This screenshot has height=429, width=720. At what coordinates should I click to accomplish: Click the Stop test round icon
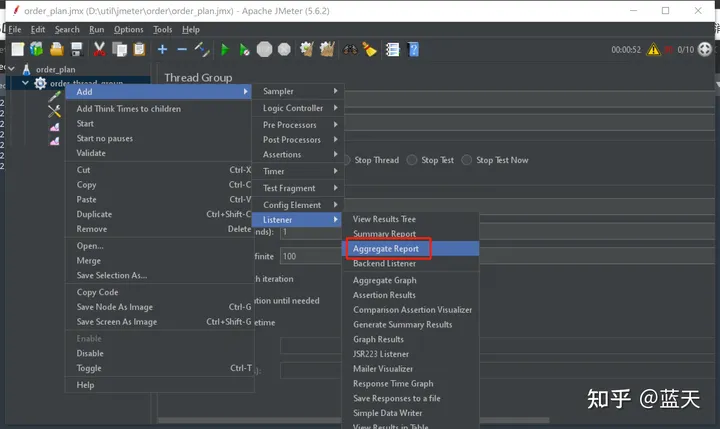(264, 49)
